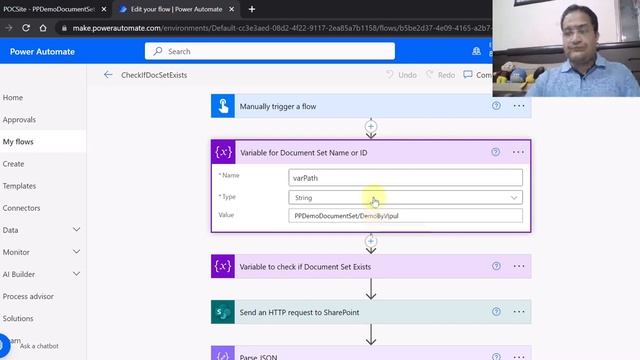The width and height of the screenshot is (640, 360).
Task: Click the Manually trigger a flow icon
Action: pyautogui.click(x=223, y=106)
